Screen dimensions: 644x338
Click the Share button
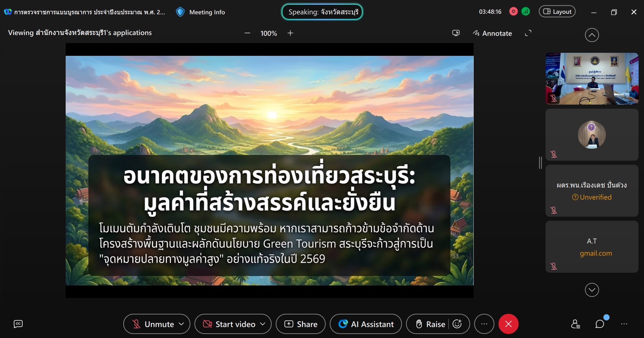(301, 324)
